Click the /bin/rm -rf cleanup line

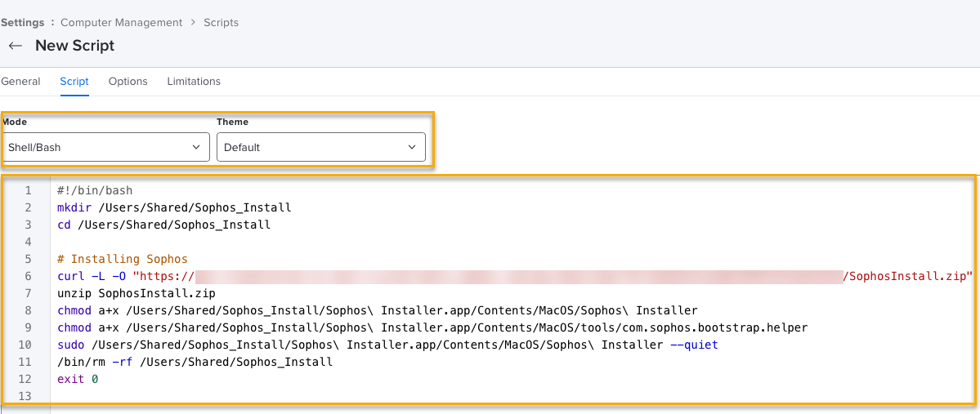195,362
